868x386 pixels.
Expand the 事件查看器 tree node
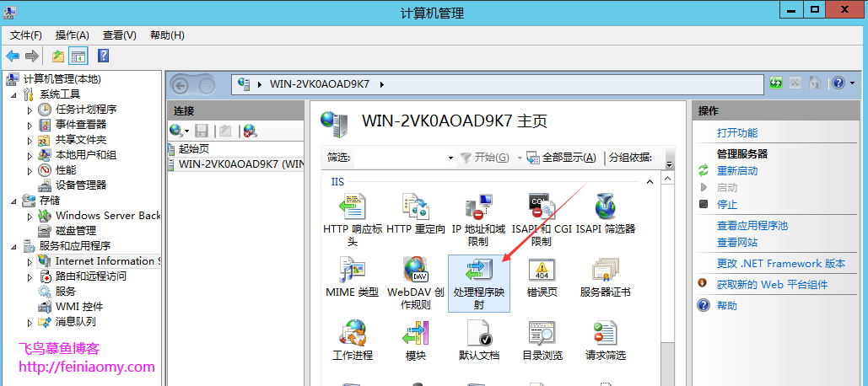click(30, 125)
